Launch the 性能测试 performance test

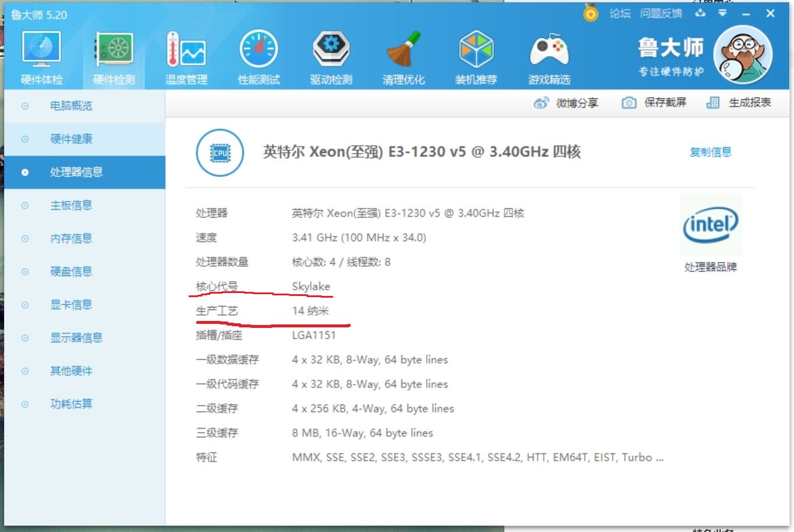(x=258, y=55)
